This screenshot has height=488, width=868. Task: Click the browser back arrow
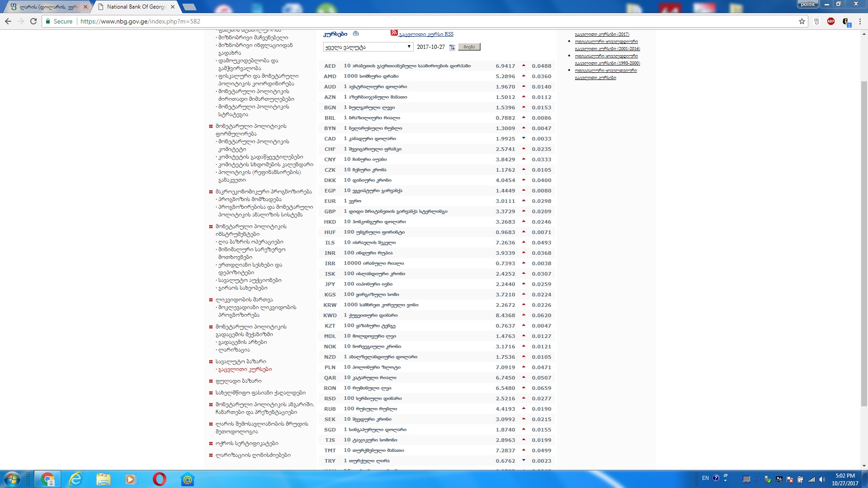tap(8, 21)
